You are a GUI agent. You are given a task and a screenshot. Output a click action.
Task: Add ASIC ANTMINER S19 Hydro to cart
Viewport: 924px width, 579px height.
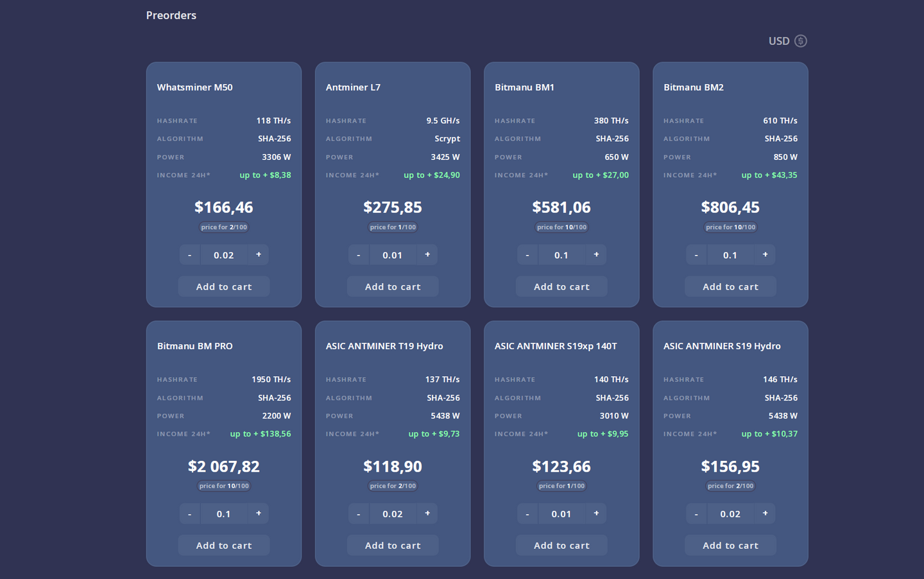coord(730,546)
